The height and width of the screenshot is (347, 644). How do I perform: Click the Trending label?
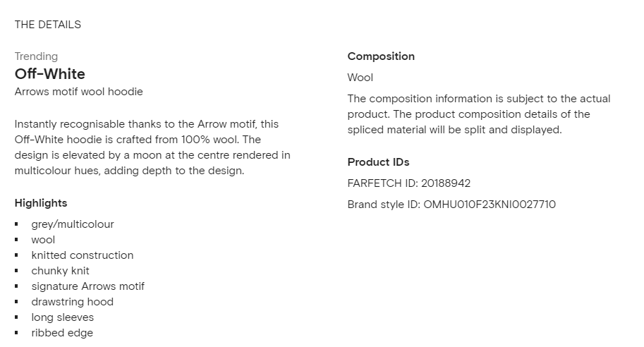pyautogui.click(x=36, y=56)
